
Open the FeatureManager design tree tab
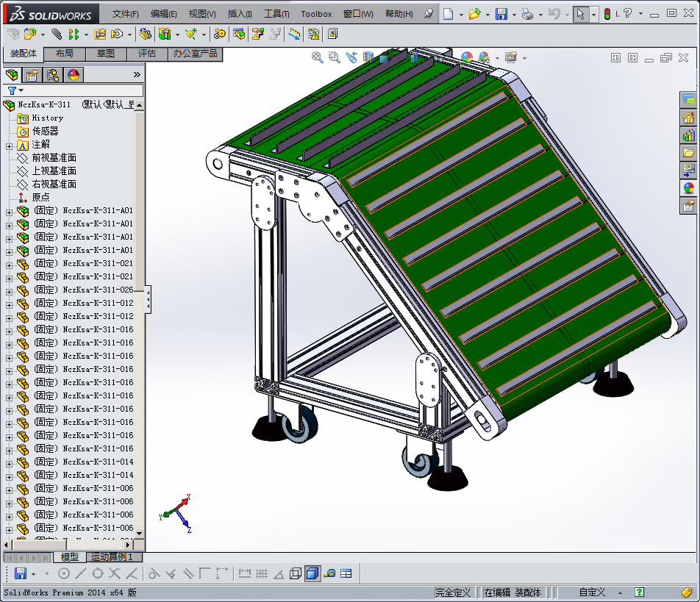(12, 74)
